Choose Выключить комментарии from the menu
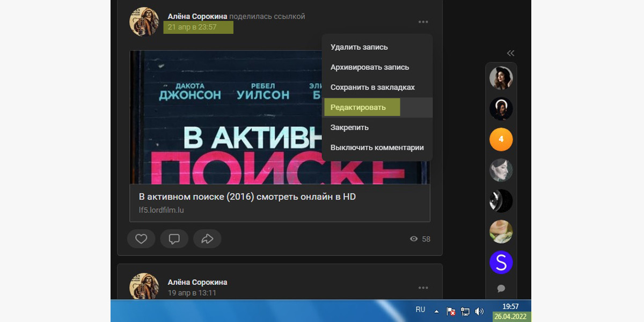This screenshot has height=322, width=644. (377, 148)
